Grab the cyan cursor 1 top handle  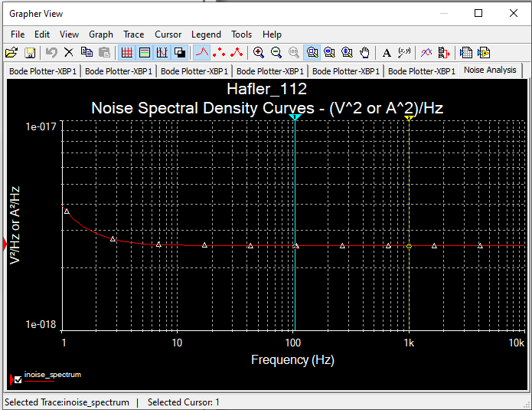tap(295, 117)
